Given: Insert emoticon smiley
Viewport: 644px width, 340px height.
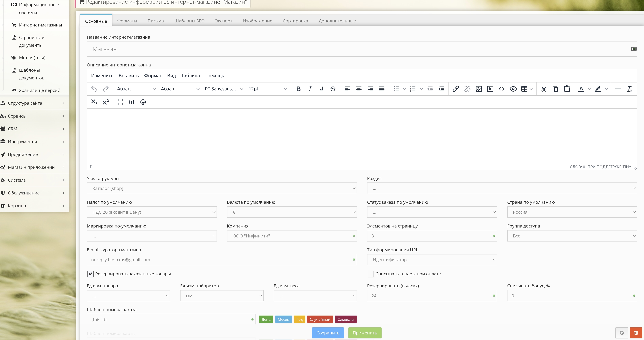Looking at the screenshot, I should pos(143,102).
